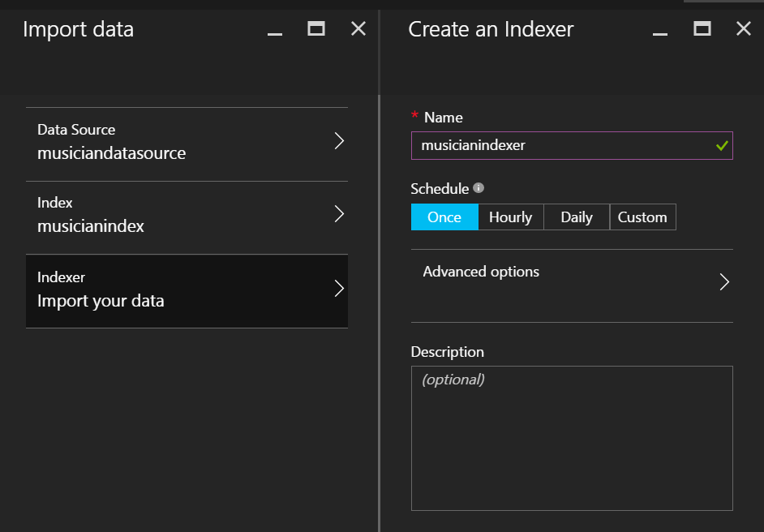764x532 pixels.
Task: Open Data Source row chevron
Action: point(339,141)
